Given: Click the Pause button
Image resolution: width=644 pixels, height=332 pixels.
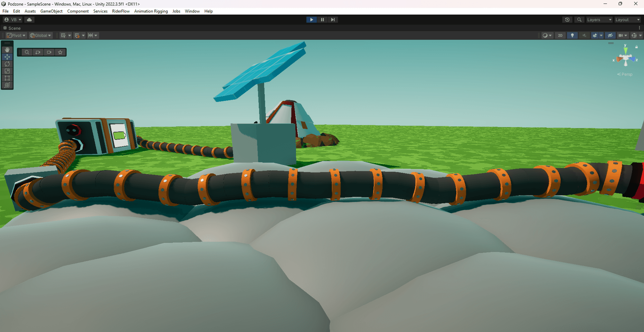Looking at the screenshot, I should coord(322,20).
